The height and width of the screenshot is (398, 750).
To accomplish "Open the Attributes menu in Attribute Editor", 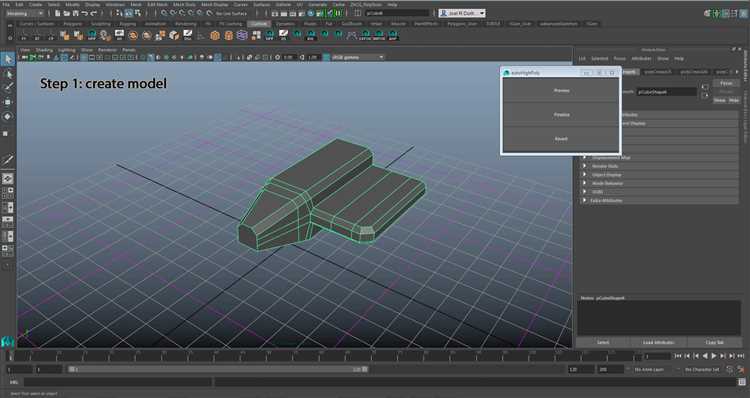I will click(x=641, y=59).
